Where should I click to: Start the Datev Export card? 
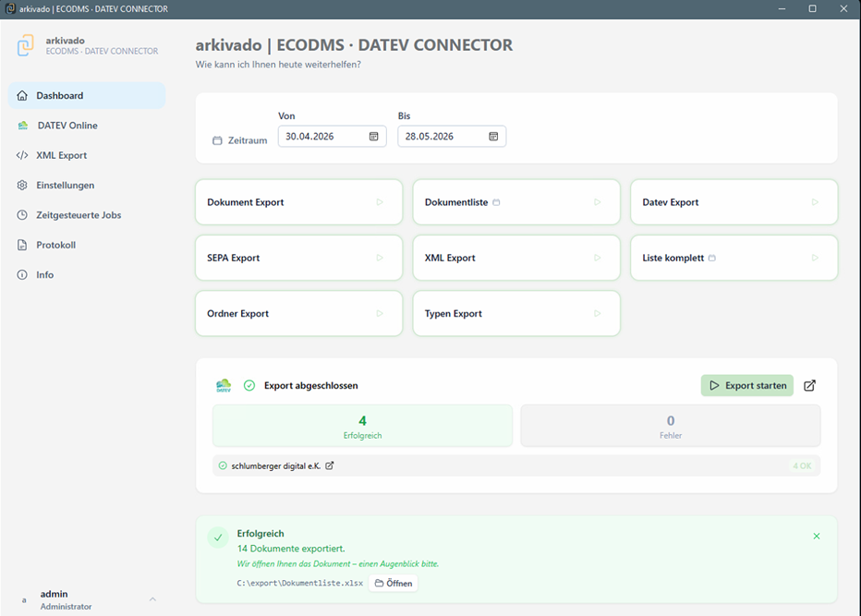pyautogui.click(x=734, y=202)
